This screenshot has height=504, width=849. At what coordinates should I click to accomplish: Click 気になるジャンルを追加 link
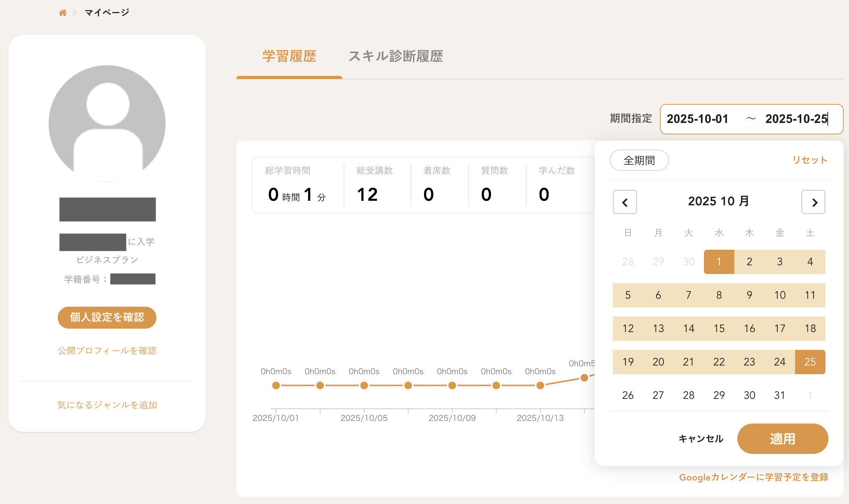click(107, 405)
